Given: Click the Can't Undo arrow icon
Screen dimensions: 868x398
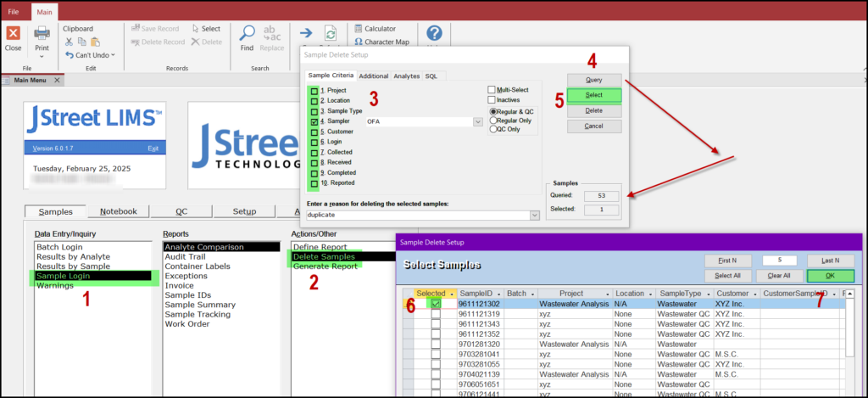Looking at the screenshot, I should coord(70,55).
